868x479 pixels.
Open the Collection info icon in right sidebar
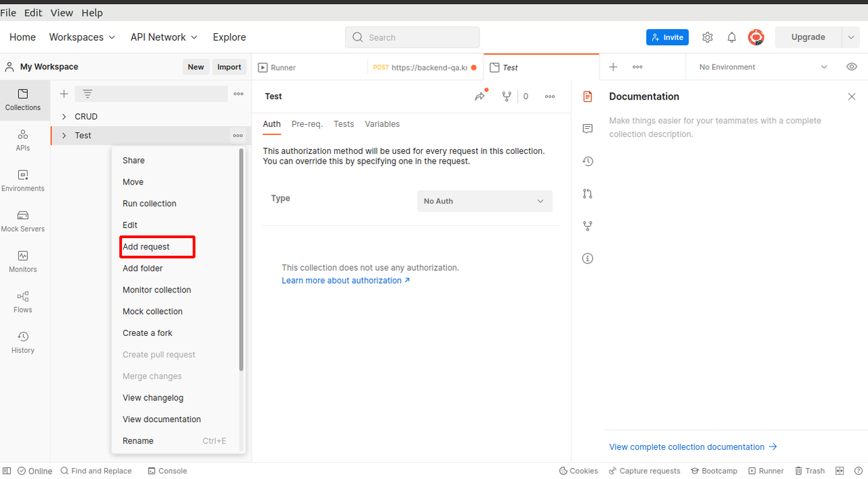pos(588,258)
